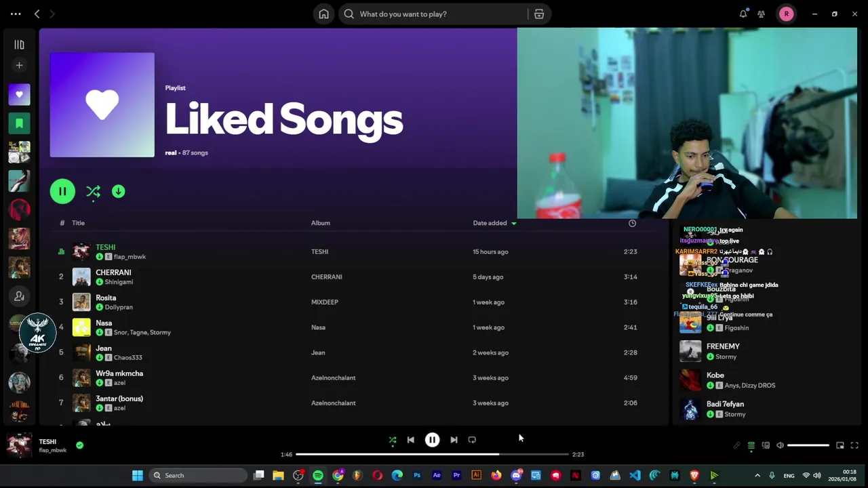Sort by the Album column header

[321, 223]
